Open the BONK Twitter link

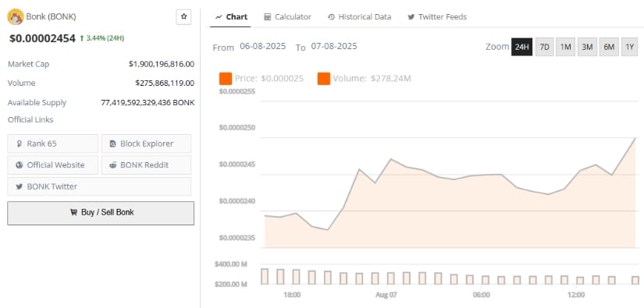(99, 186)
